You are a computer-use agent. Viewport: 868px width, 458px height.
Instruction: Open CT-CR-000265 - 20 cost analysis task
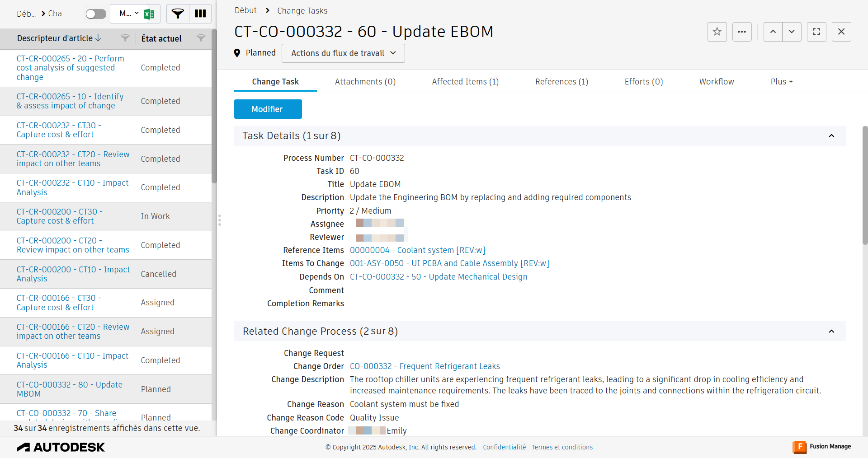pos(71,68)
